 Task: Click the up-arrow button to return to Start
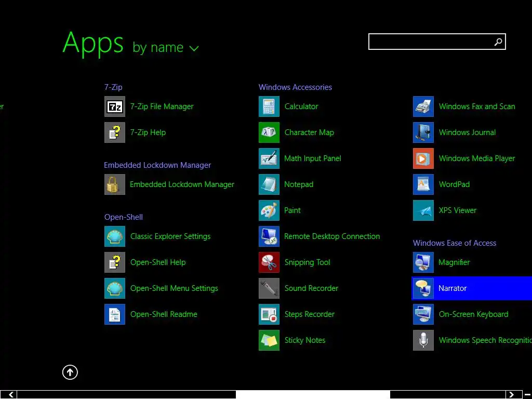pyautogui.click(x=70, y=373)
